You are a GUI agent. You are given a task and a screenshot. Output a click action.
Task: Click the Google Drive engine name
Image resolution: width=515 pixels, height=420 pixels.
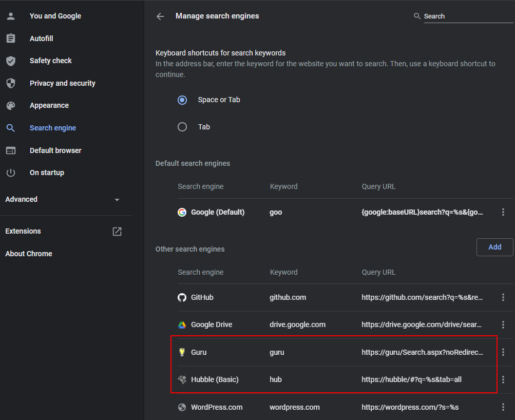click(212, 325)
